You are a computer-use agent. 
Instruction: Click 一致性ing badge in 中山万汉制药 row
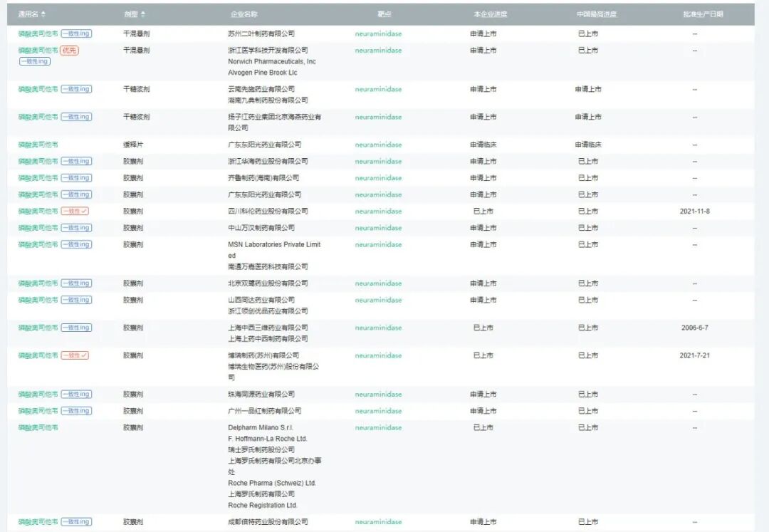pyautogui.click(x=76, y=227)
